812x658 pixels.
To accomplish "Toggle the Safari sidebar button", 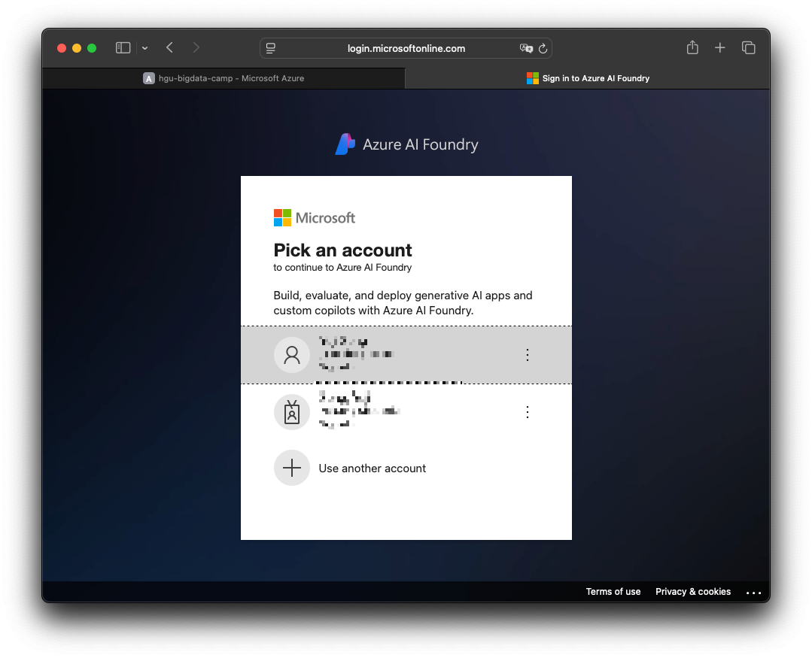I will coord(123,48).
